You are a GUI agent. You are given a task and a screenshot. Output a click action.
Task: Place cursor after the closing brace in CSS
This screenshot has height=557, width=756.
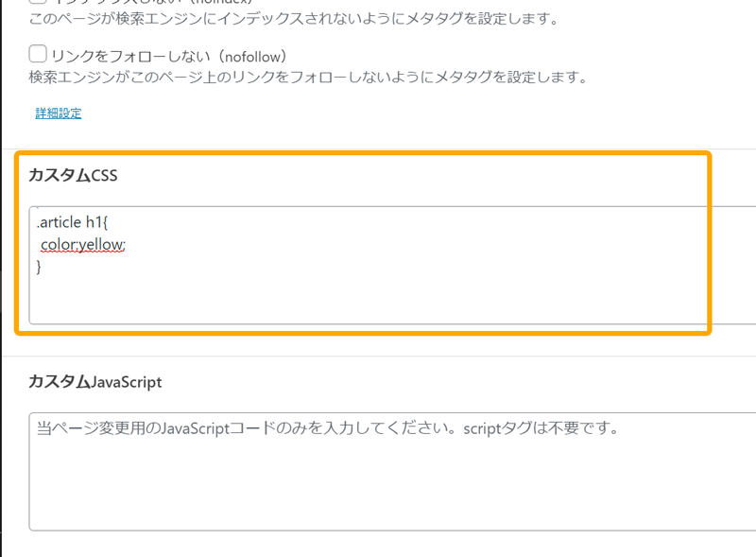tap(43, 267)
